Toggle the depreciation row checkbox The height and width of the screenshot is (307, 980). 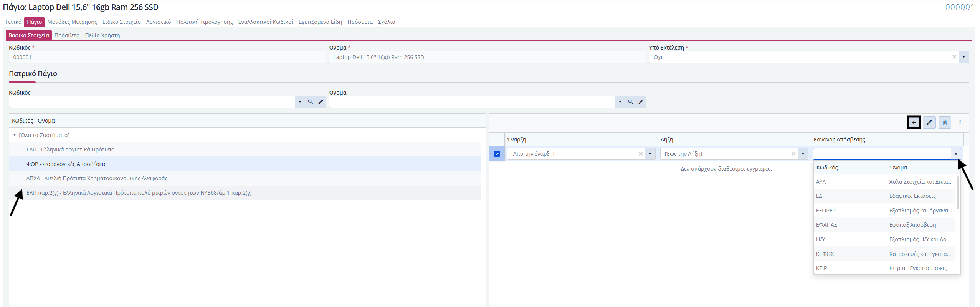coord(497,154)
